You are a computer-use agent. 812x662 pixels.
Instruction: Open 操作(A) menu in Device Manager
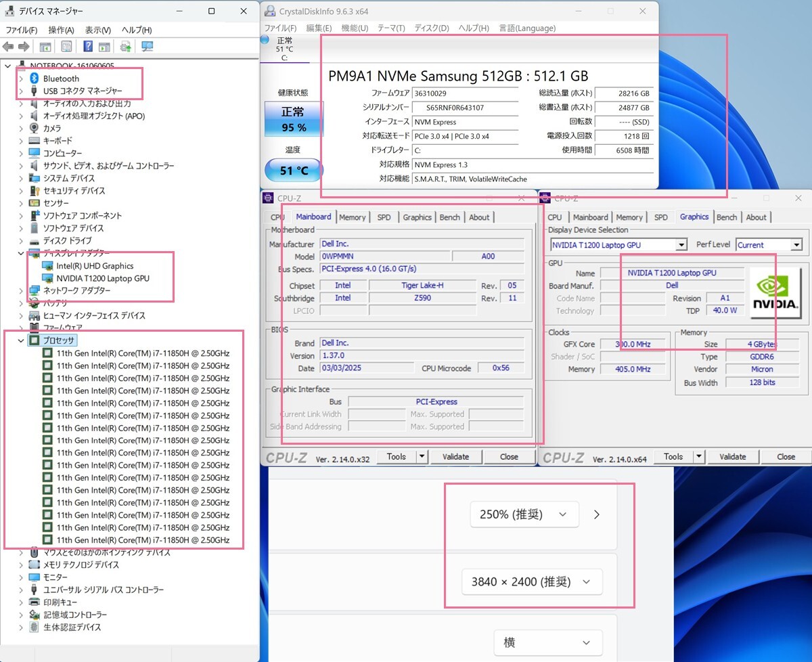tap(61, 30)
